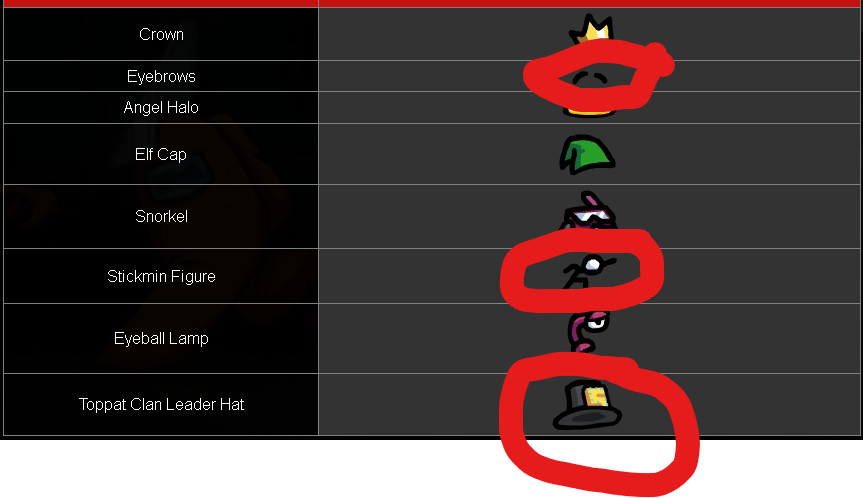Choose the "Elf Cap" row label
Image resolution: width=863 pixels, height=498 pixels.
[161, 154]
